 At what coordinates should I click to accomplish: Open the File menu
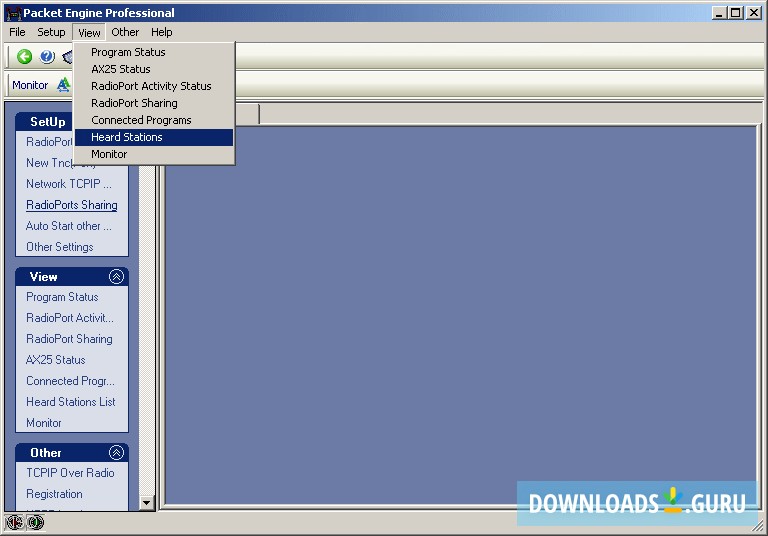17,32
